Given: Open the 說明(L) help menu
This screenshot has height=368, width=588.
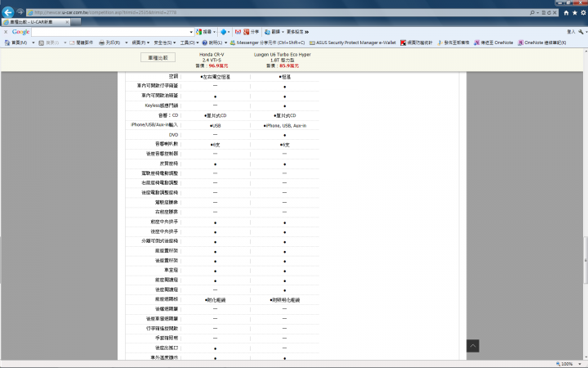Looking at the screenshot, I should pyautogui.click(x=215, y=43).
